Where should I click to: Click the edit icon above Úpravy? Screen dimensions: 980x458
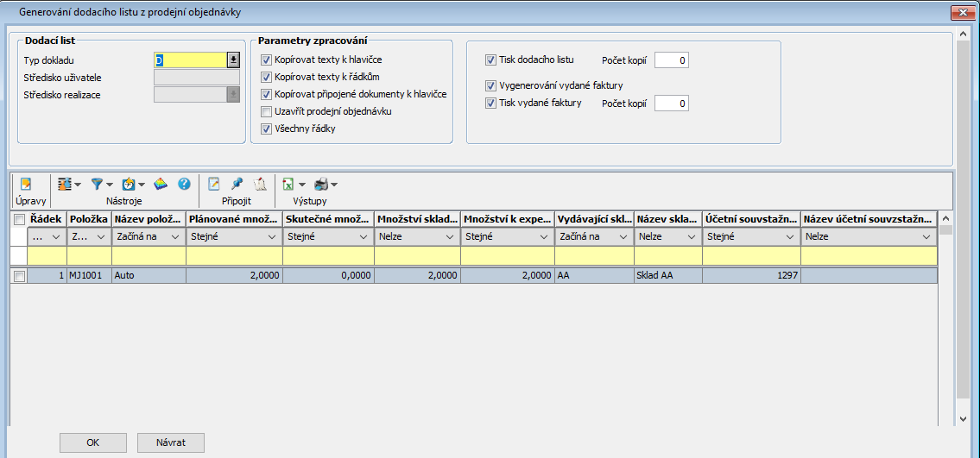tap(26, 184)
